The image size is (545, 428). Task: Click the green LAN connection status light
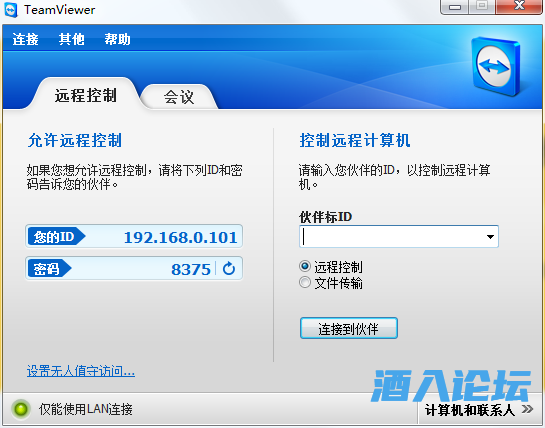pyautogui.click(x=21, y=409)
